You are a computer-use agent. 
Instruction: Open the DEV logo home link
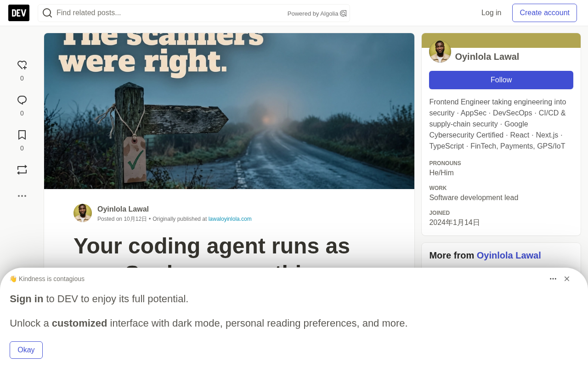tap(19, 13)
